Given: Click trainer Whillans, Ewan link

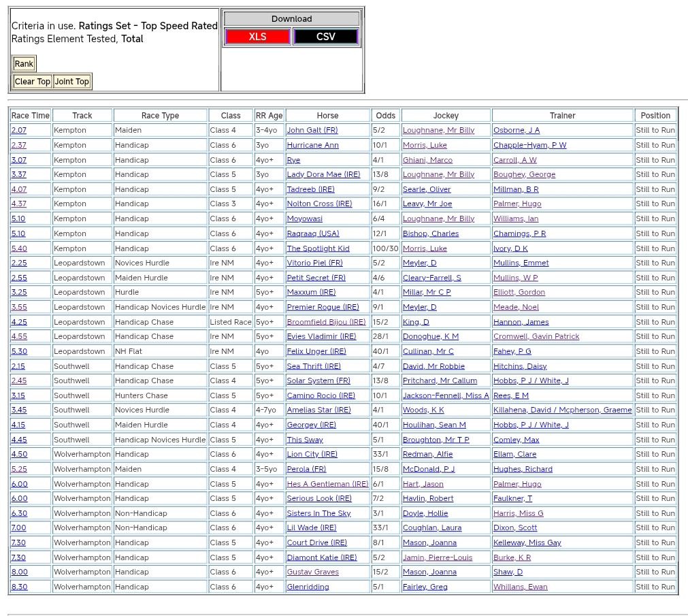Looking at the screenshot, I should coord(520,587).
